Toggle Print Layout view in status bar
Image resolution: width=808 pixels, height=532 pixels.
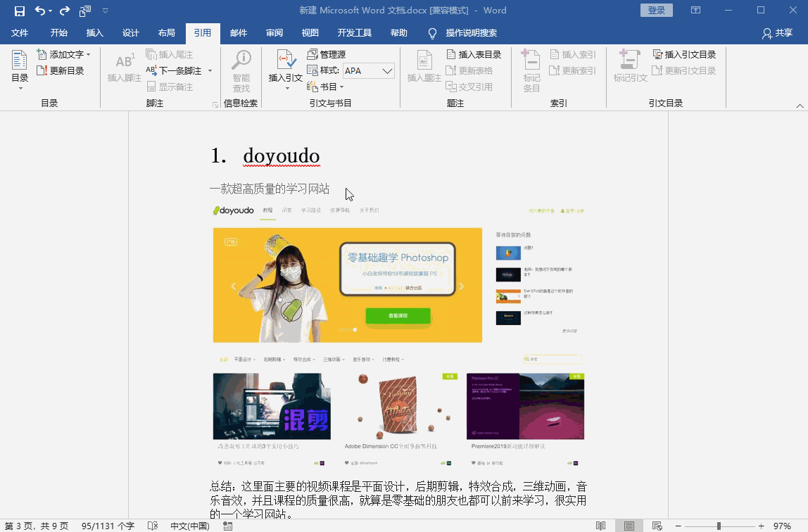coord(629,524)
